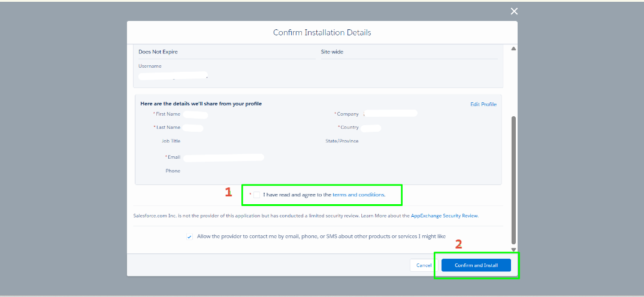Select the Last Name value field

click(x=193, y=128)
